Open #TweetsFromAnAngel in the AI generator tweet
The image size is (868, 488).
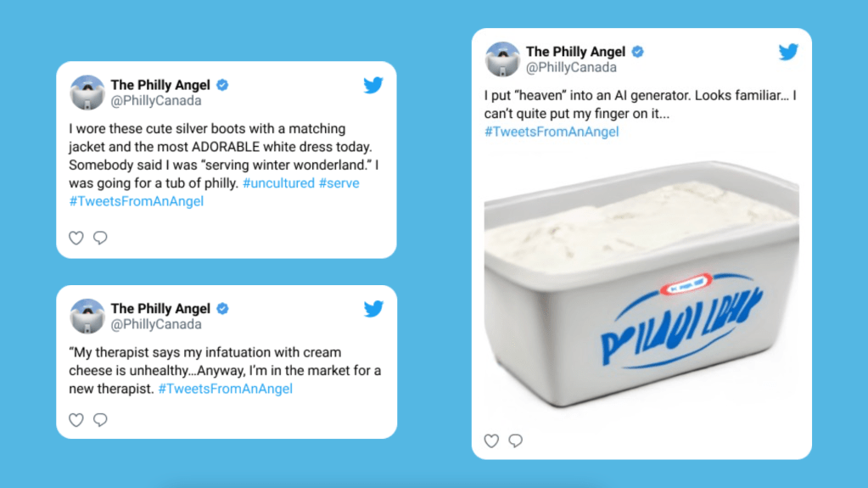tap(552, 132)
